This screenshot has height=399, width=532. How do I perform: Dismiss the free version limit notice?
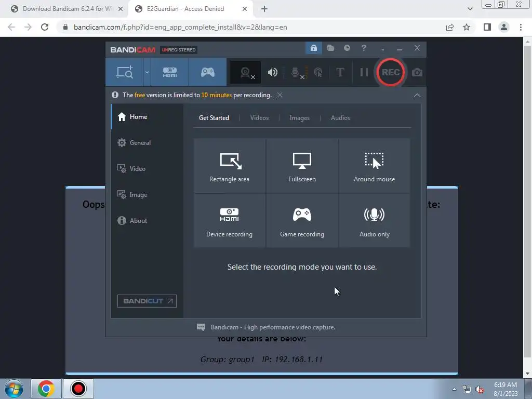pyautogui.click(x=279, y=95)
